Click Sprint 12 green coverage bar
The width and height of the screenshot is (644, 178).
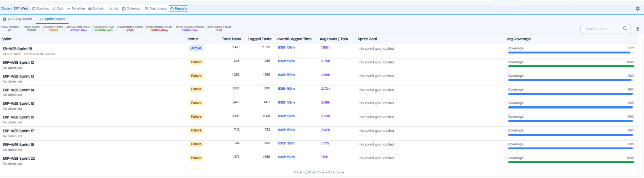[571, 66]
